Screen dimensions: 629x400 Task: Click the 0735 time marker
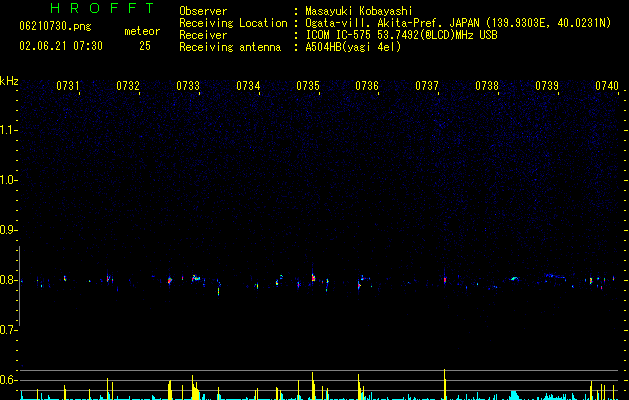308,86
